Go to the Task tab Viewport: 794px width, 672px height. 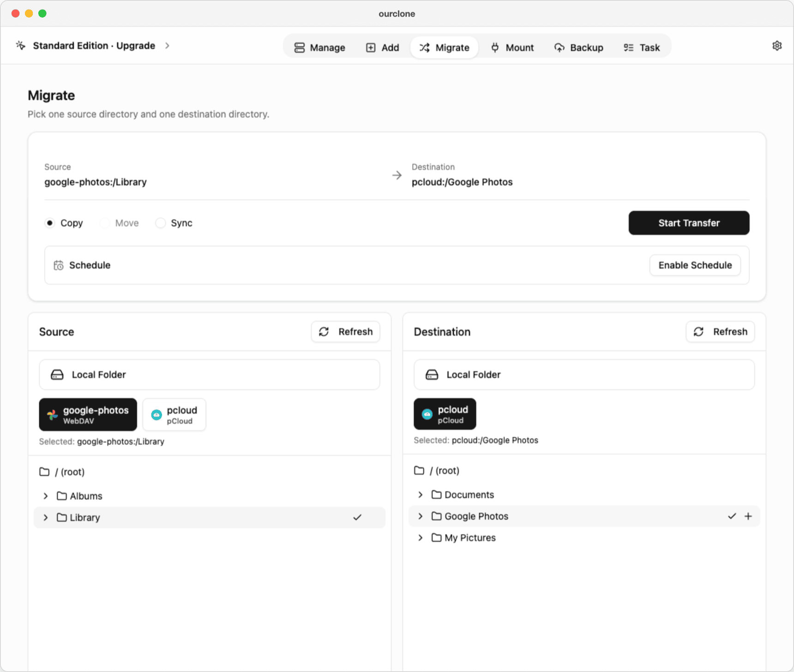click(642, 48)
